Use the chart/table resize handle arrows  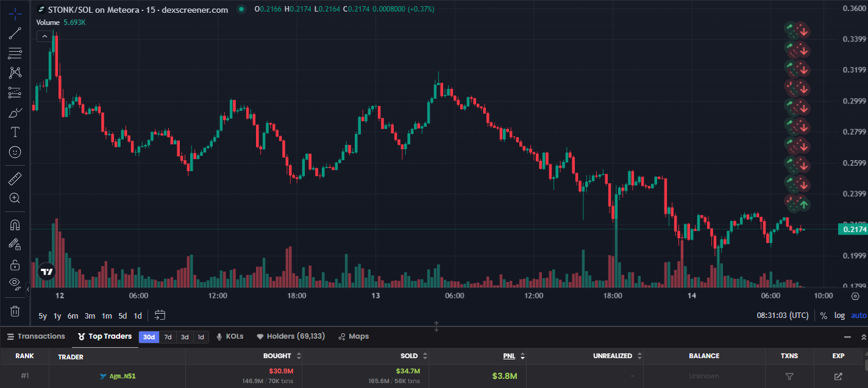coord(436,326)
